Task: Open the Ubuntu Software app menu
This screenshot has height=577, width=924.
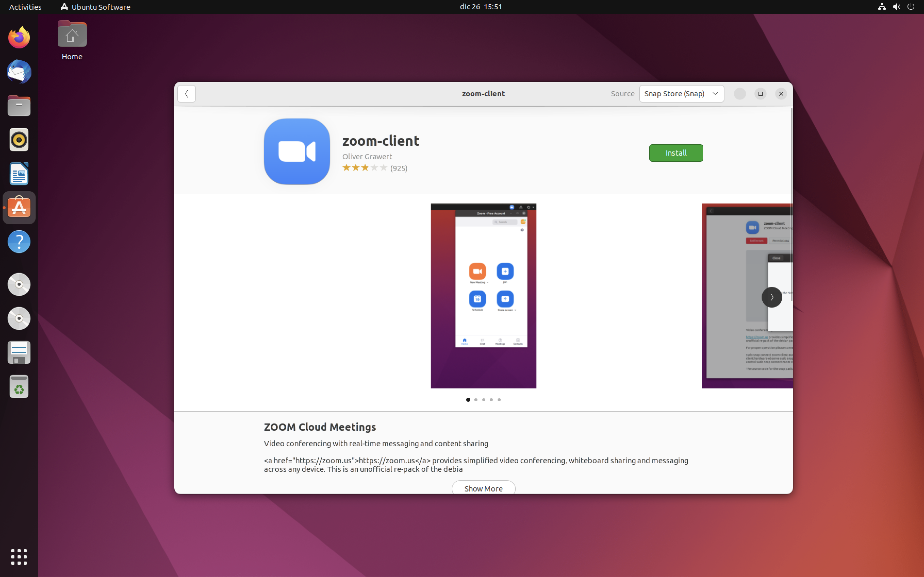Action: [x=95, y=6]
